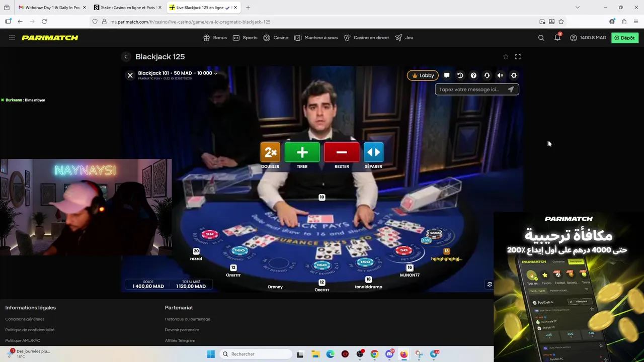Open the notifications bell icon
This screenshot has width=644, height=362.
(x=557, y=38)
